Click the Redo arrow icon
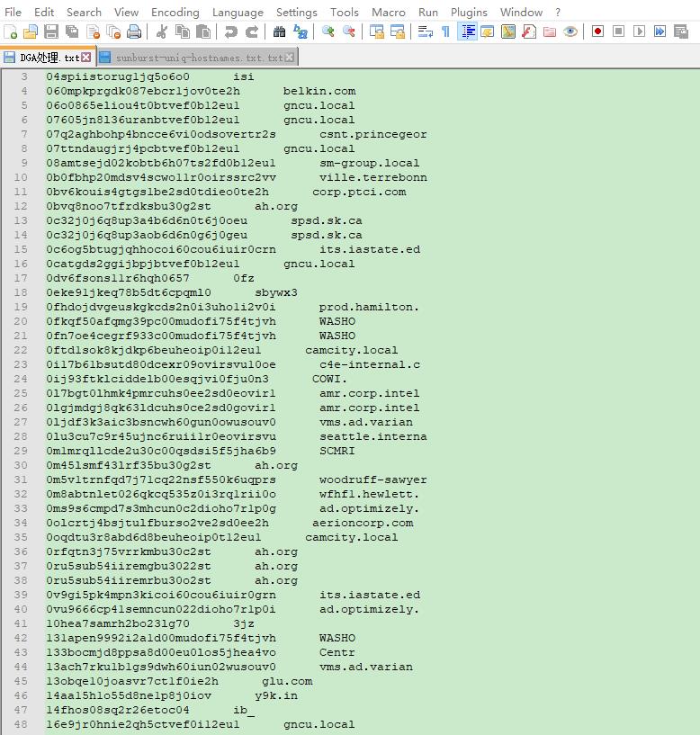Viewport: 700px width, 735px height. click(251, 31)
